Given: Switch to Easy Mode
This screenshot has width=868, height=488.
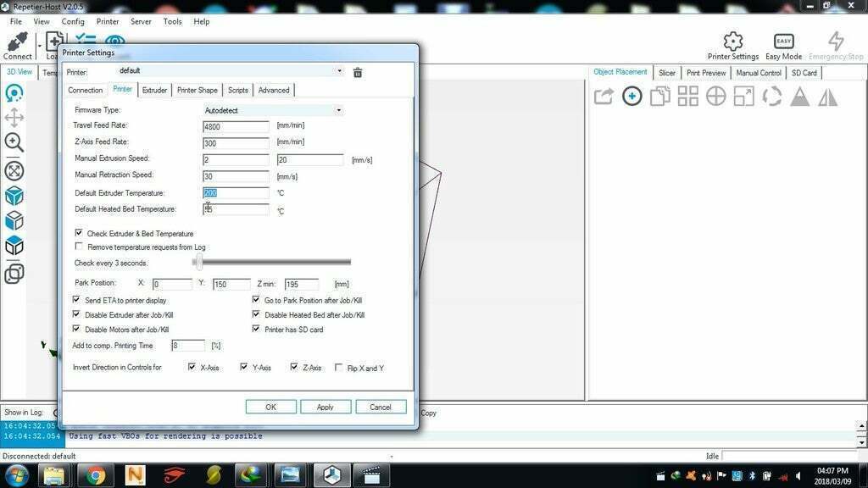Looking at the screenshot, I should tap(783, 46).
